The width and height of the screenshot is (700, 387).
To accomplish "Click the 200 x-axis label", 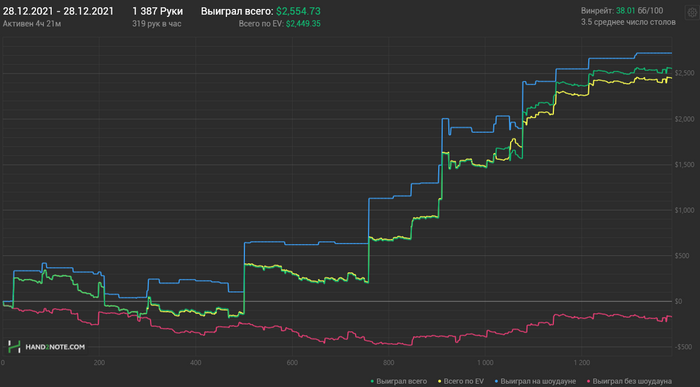I will 99,363.
